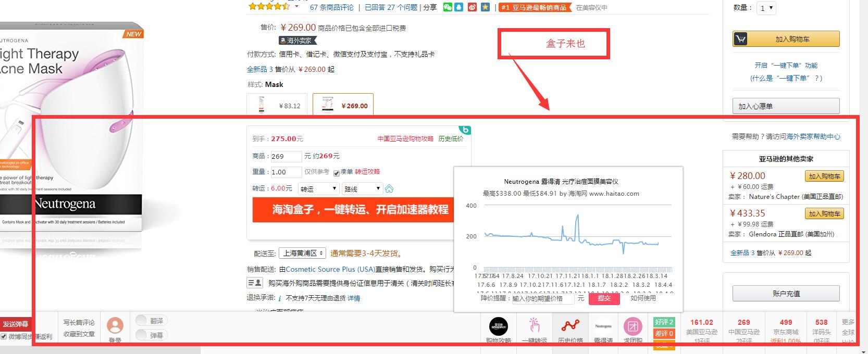This screenshot has width=868, height=354.
Task: Open the 购物攻略 Amazon guide icon
Action: (x=498, y=326)
